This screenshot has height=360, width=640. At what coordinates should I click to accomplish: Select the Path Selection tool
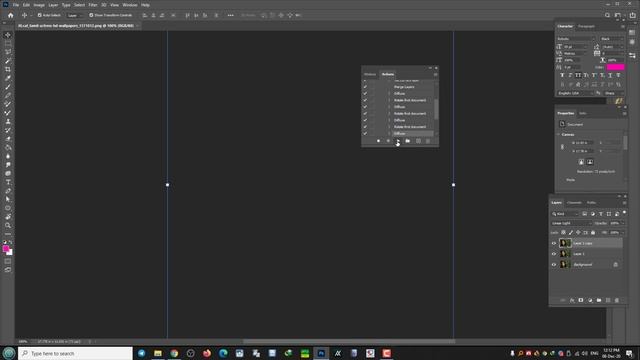point(8,199)
